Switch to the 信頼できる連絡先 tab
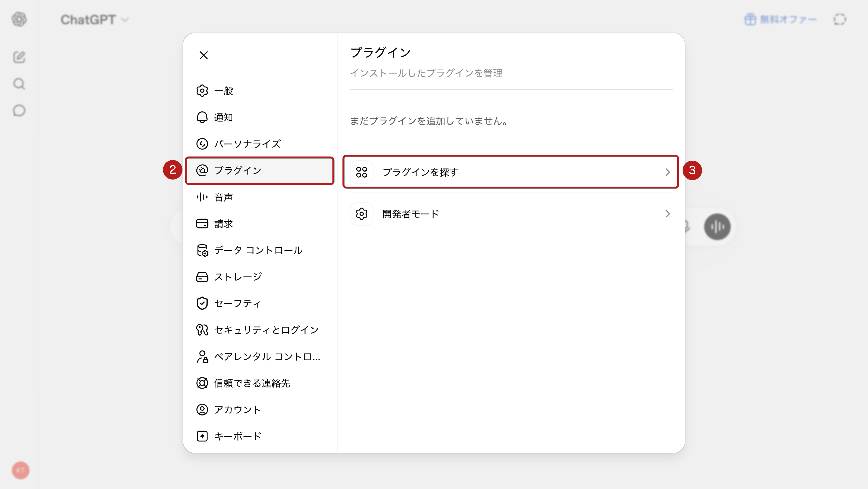Screen dimensions: 868x489 click(x=260, y=383)
